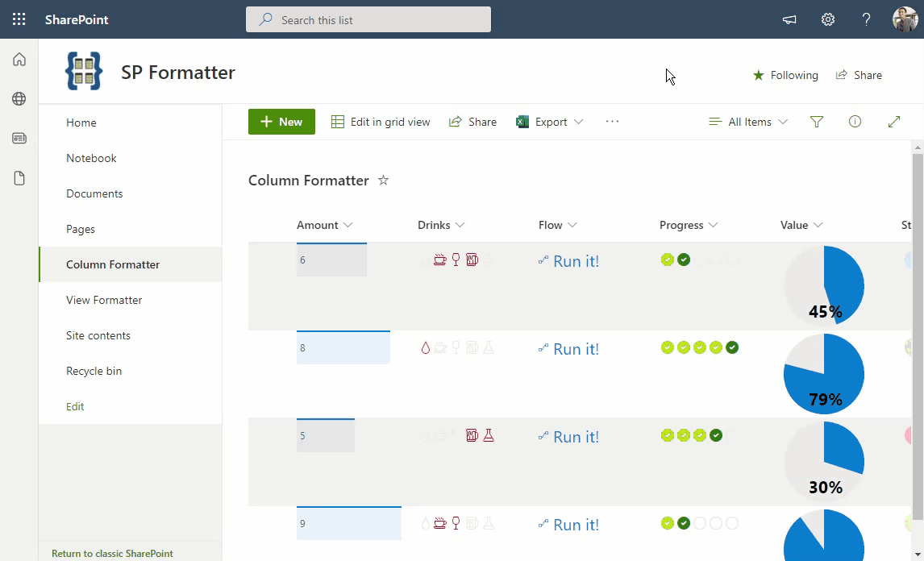Navigate to Documents in left nav
The height and width of the screenshot is (561, 924).
tap(94, 193)
